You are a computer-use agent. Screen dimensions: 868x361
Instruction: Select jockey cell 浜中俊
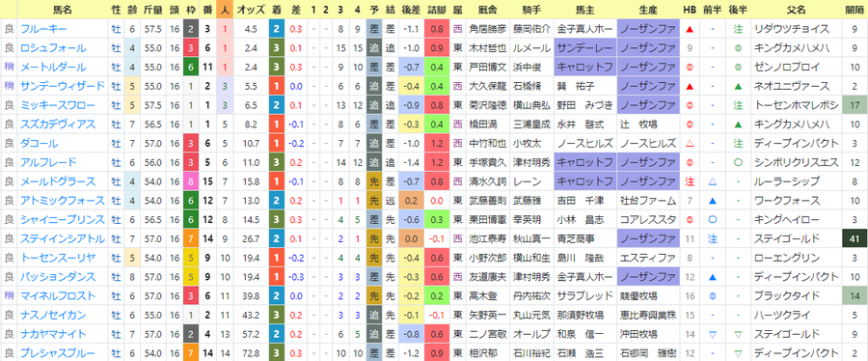pos(532,67)
